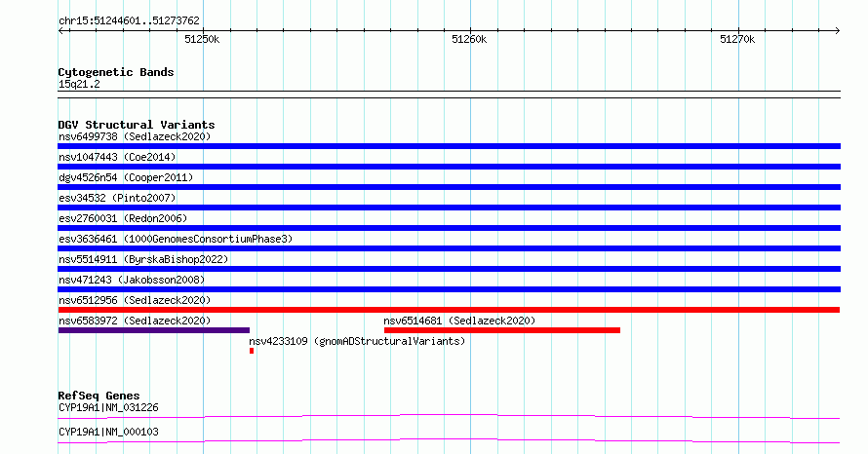Select the blue bar under esv34532
This screenshot has width=868, height=454.
(x=449, y=208)
